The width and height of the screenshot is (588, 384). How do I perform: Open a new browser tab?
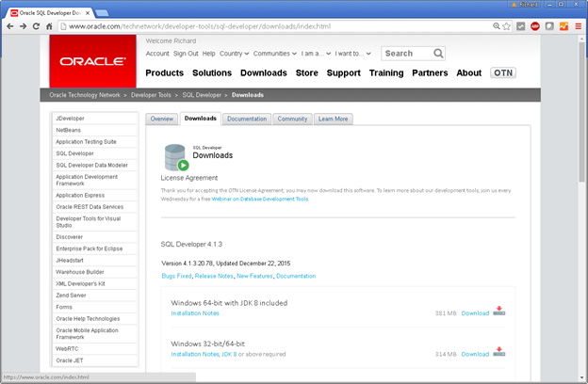[102, 13]
